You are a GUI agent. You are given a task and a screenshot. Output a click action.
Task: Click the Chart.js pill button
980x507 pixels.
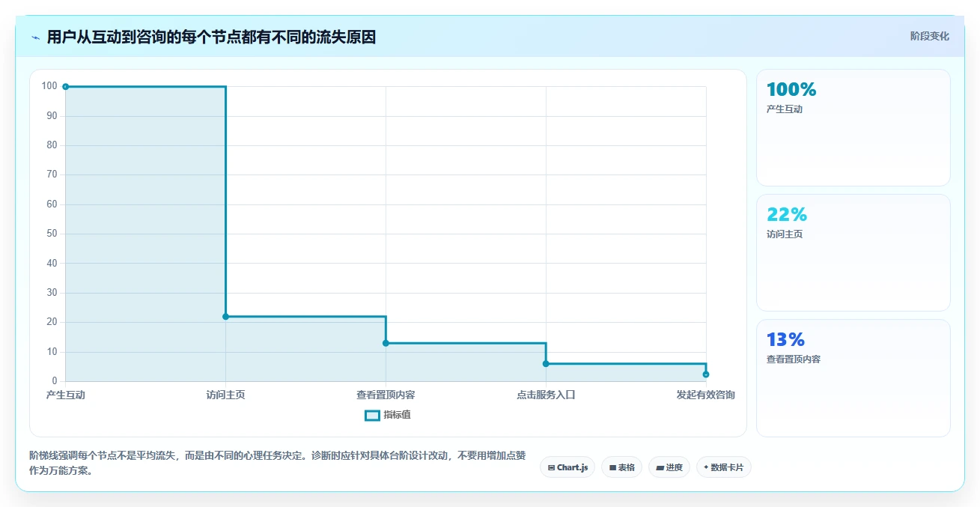567,467
